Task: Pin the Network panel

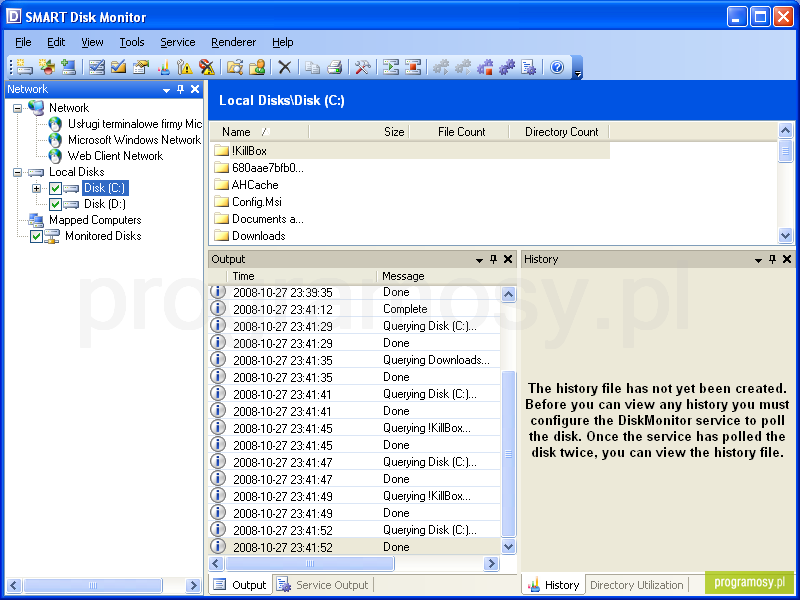Action: pyautogui.click(x=180, y=89)
